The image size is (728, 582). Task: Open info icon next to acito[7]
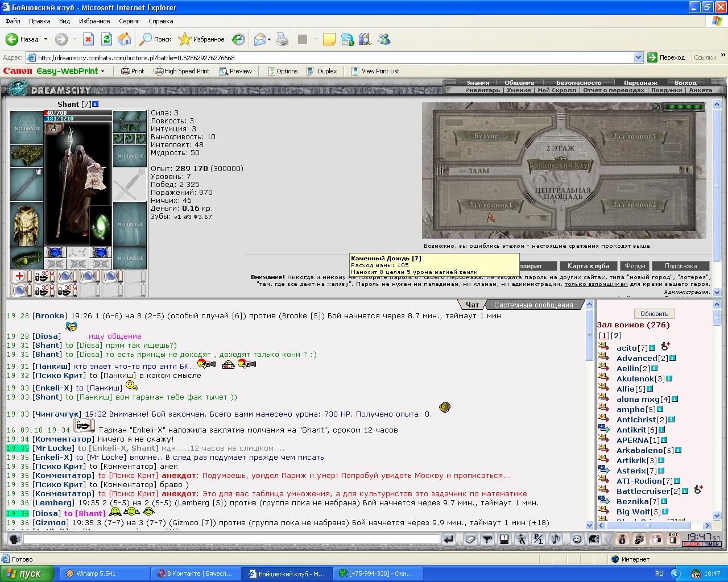[x=652, y=348]
